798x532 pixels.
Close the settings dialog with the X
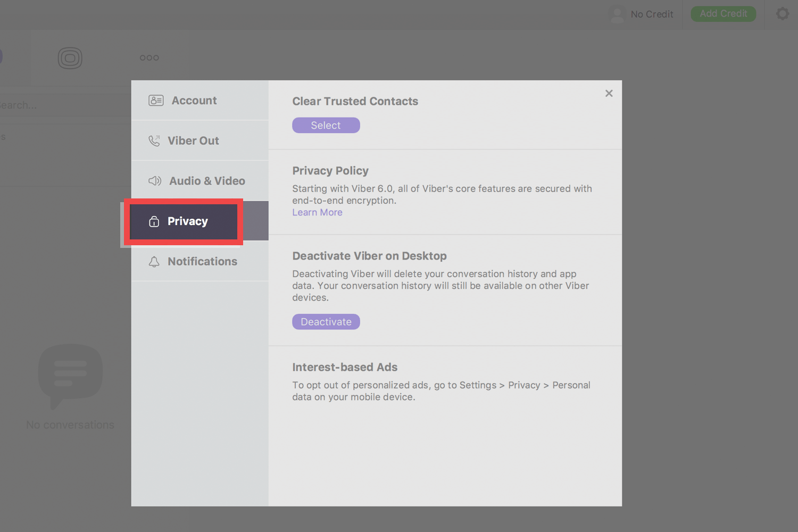coord(609,93)
